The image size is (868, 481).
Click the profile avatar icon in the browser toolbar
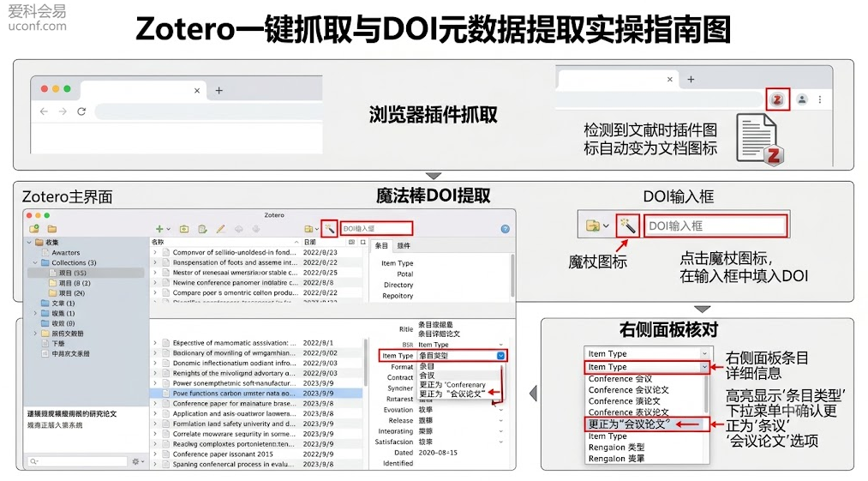pyautogui.click(x=801, y=99)
